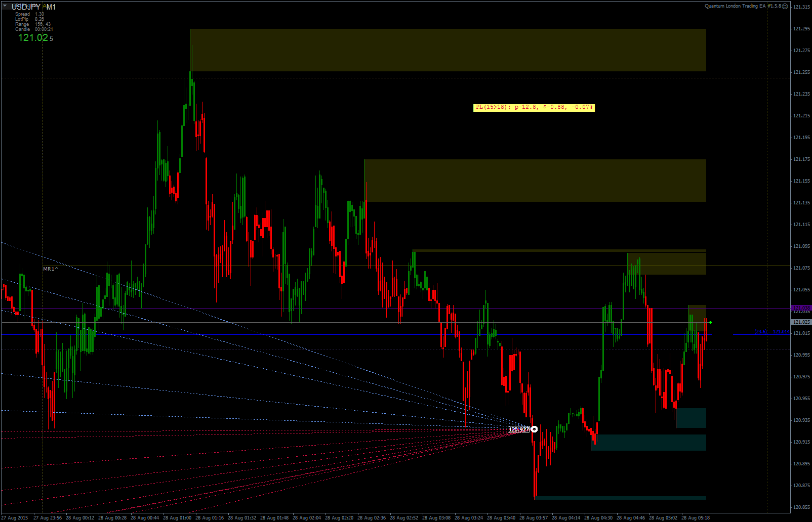Click the 27 Aug 23:56 time axis label
812x522 pixels.
tap(48, 518)
